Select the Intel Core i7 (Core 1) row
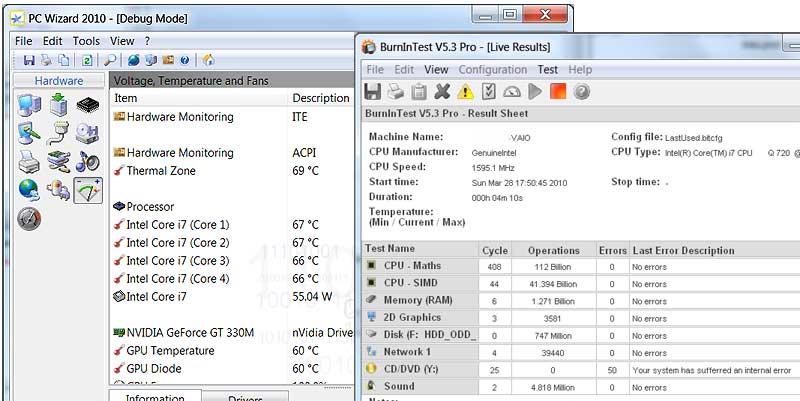This screenshot has height=401, width=800. (x=232, y=225)
